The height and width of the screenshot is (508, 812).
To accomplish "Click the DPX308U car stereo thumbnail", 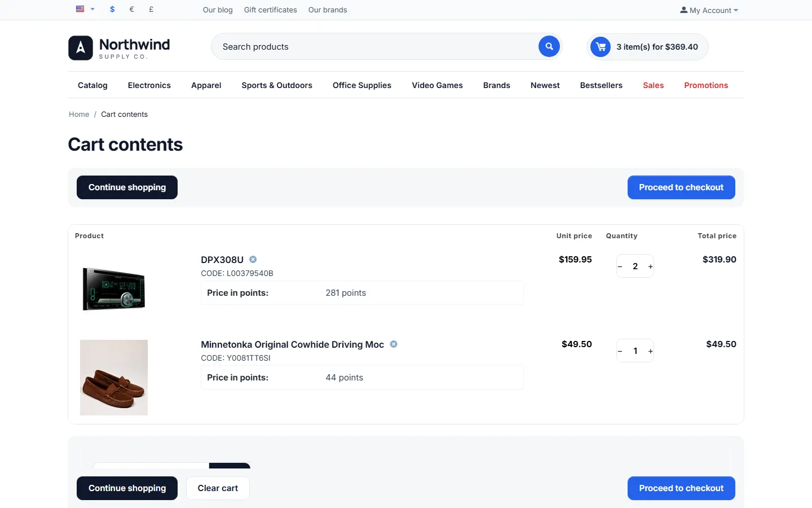I will point(114,289).
